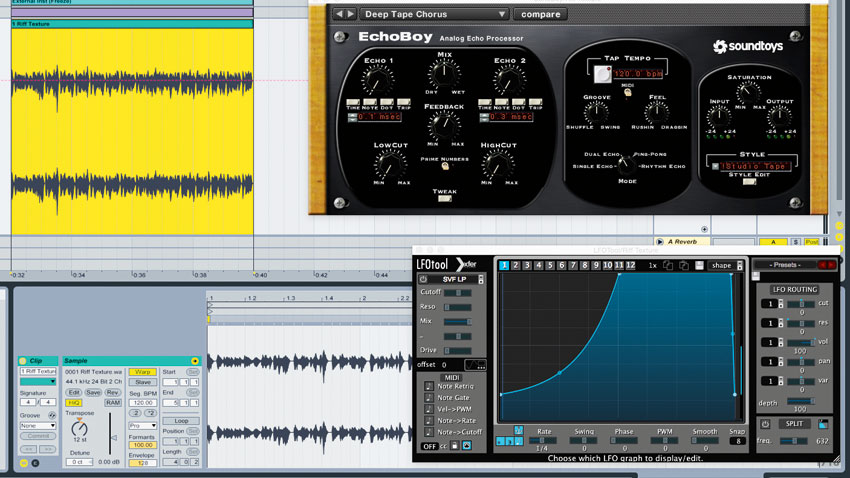This screenshot has height=478, width=850.
Task: Select LFO graph tab 10
Action: click(x=607, y=265)
